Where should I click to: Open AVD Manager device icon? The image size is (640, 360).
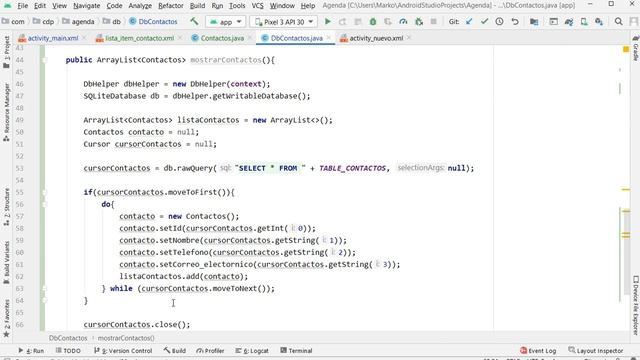click(584, 22)
